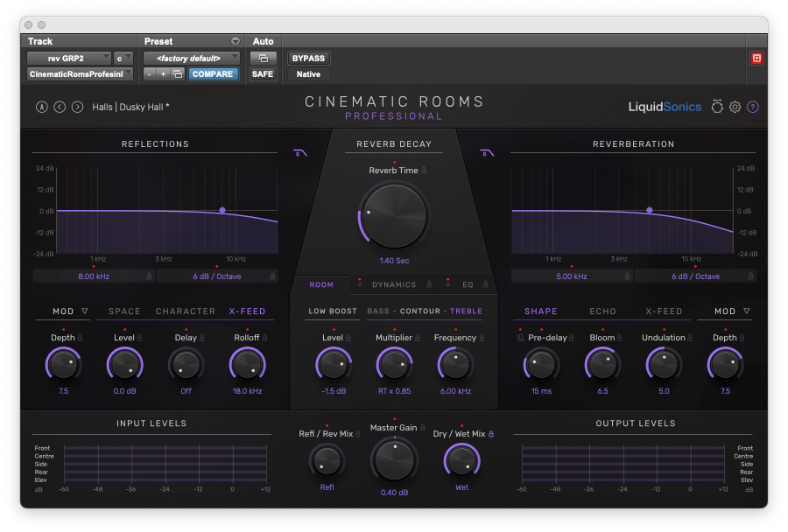
Task: Click the 1.40 Sec reverb time value
Action: point(395,261)
